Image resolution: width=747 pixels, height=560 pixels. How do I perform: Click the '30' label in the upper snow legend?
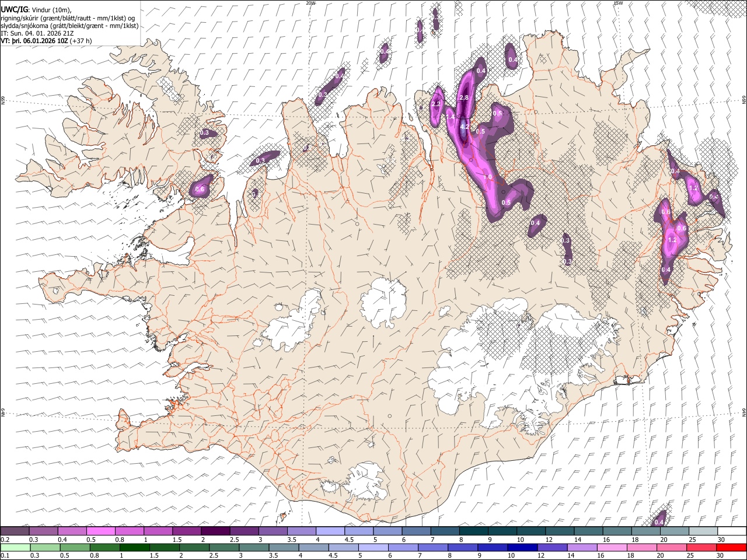(x=721, y=540)
